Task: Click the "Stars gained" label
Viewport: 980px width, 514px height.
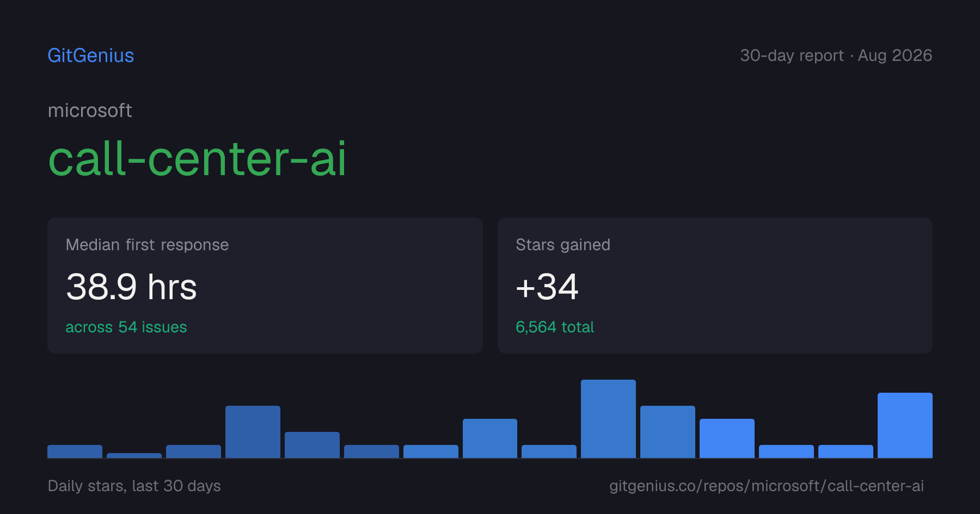Action: (x=563, y=245)
